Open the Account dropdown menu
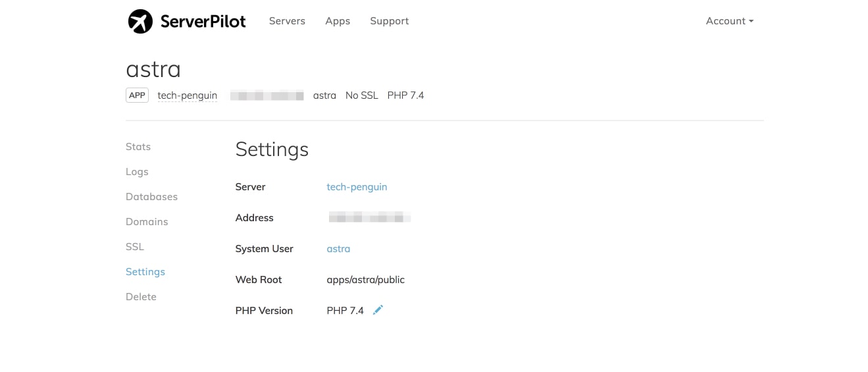The height and width of the screenshot is (372, 868). coord(730,21)
